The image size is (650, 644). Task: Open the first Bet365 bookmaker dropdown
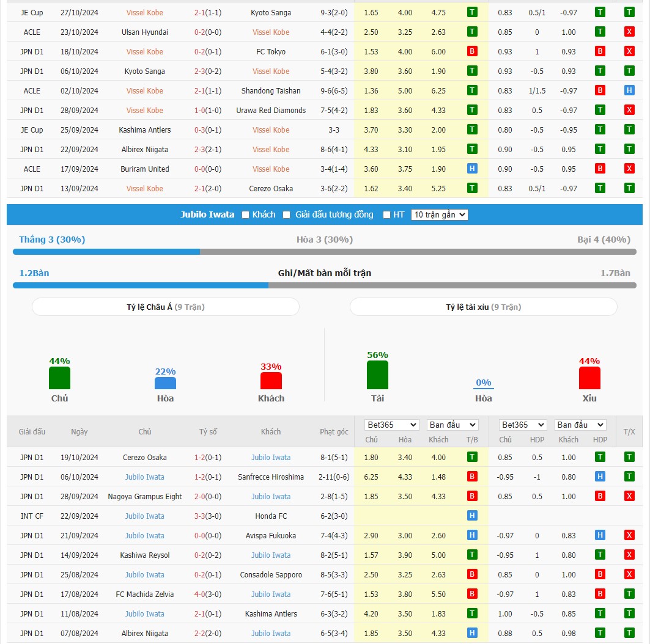pyautogui.click(x=392, y=425)
